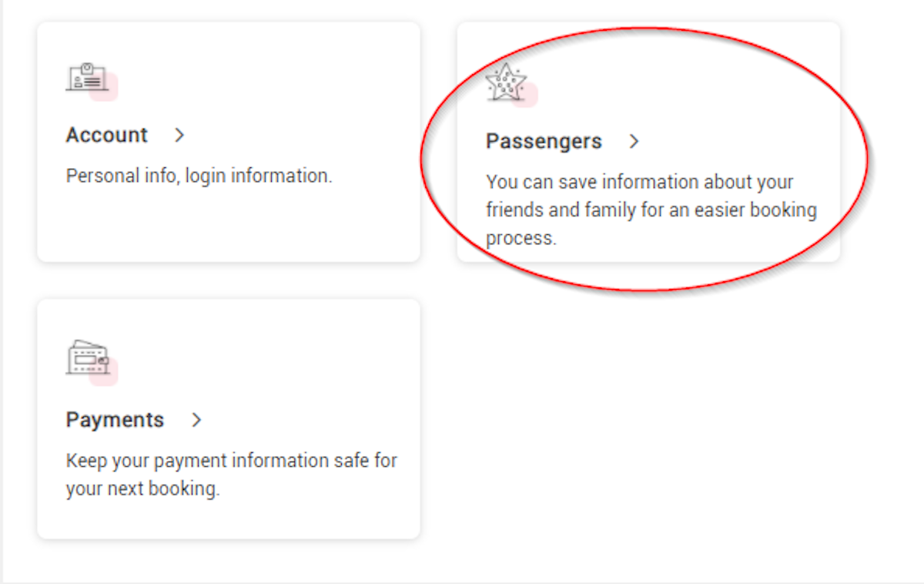Click the "You can save information about your" line
924x584 pixels.
[640, 183]
